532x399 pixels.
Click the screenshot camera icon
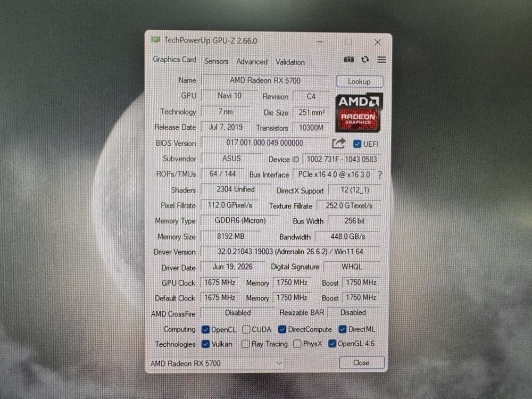(x=348, y=60)
